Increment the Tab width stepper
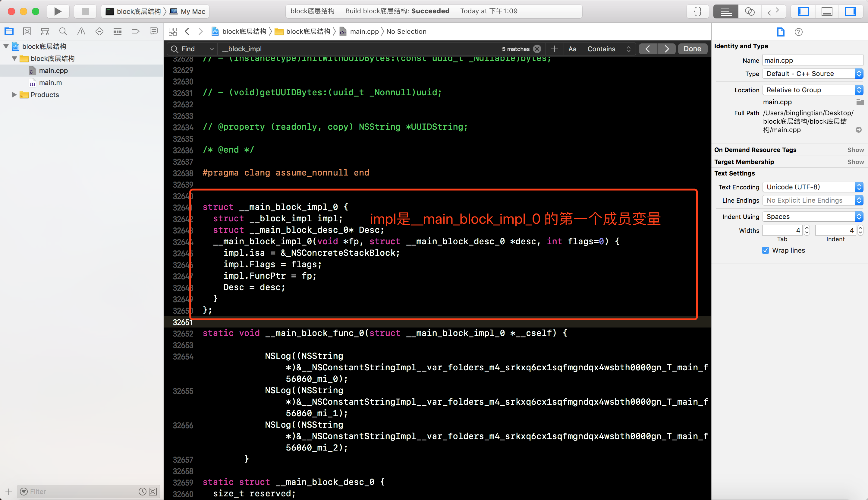This screenshot has height=500, width=868. pos(807,228)
